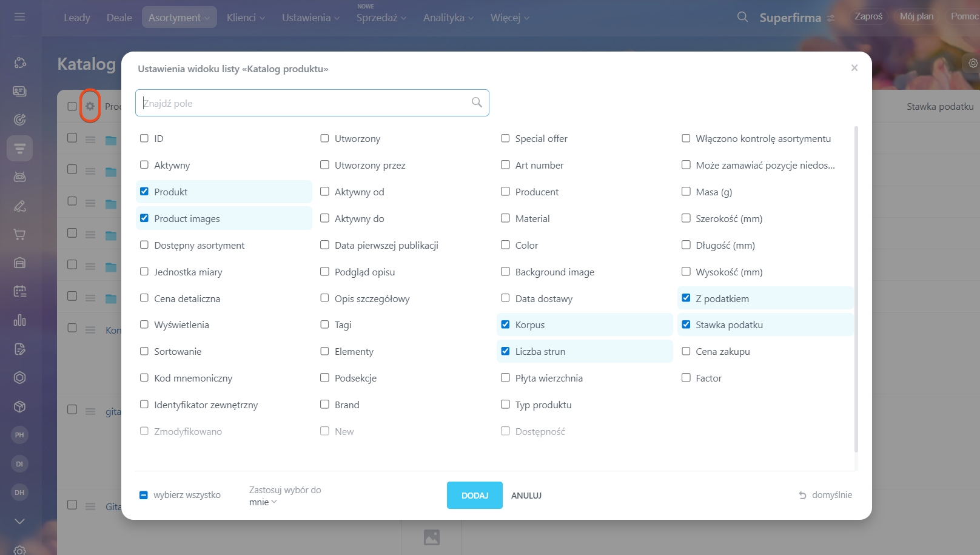Close the list settings dialog
980x555 pixels.
(854, 68)
